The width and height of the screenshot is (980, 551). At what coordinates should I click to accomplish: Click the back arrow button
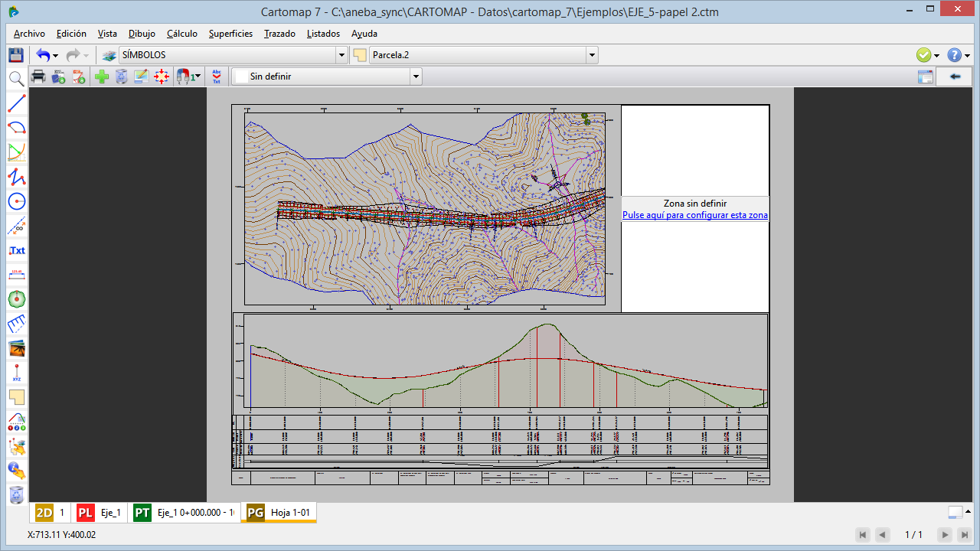tap(955, 77)
